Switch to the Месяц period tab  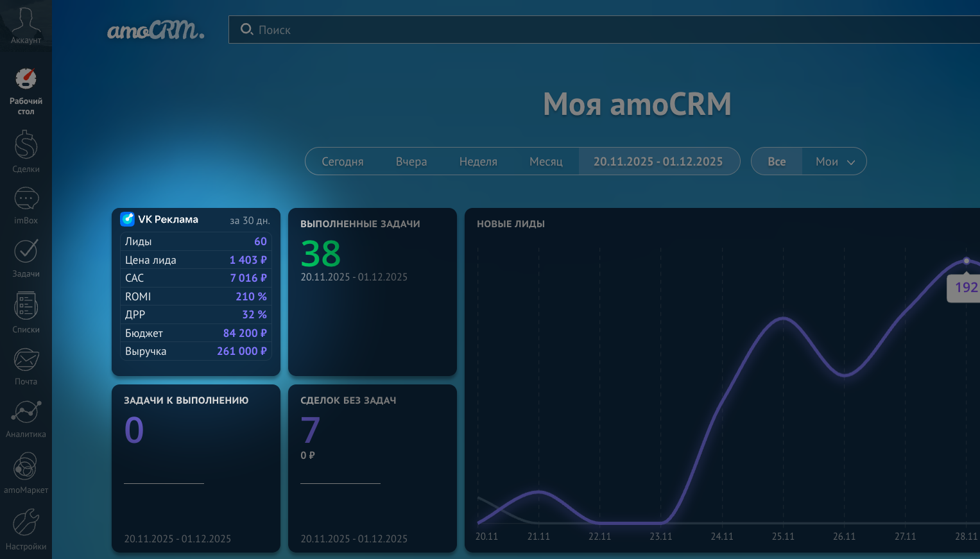point(546,161)
